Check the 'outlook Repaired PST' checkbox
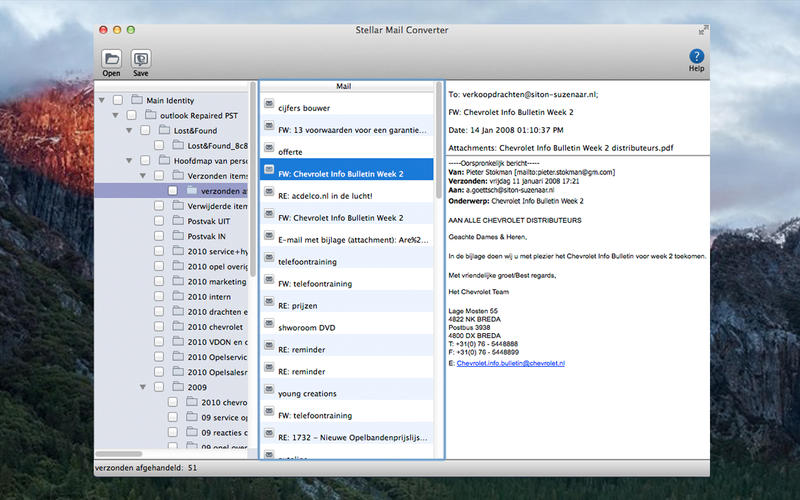800x500 pixels. click(132, 115)
